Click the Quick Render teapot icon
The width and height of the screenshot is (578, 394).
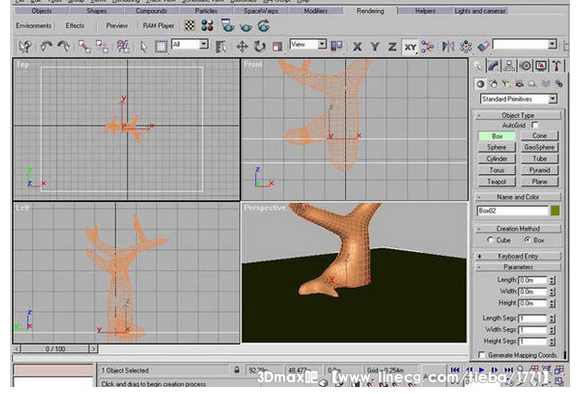(x=246, y=26)
